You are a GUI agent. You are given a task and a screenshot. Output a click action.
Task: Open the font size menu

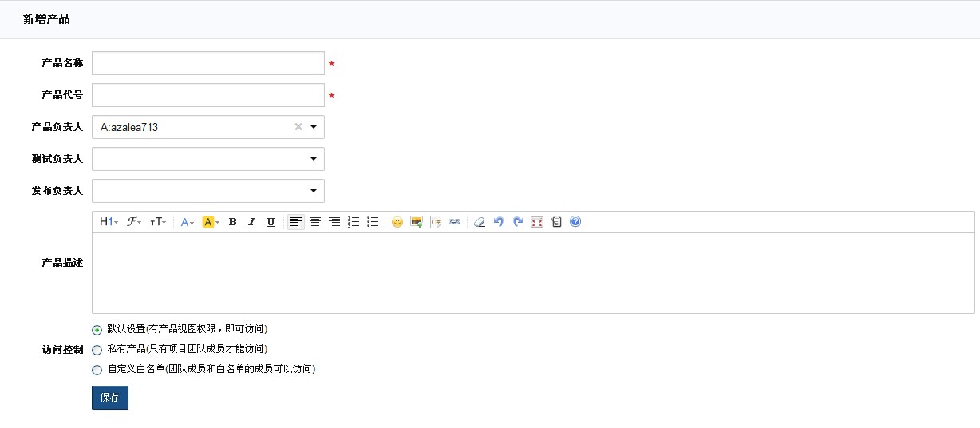[158, 222]
